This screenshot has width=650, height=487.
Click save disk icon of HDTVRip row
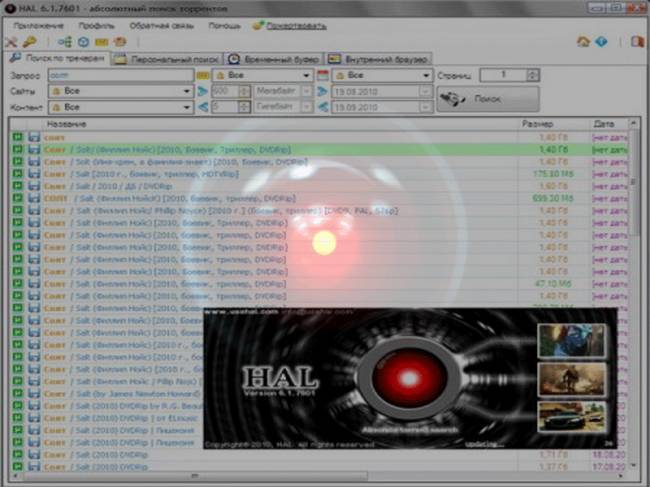pyautogui.click(x=34, y=174)
